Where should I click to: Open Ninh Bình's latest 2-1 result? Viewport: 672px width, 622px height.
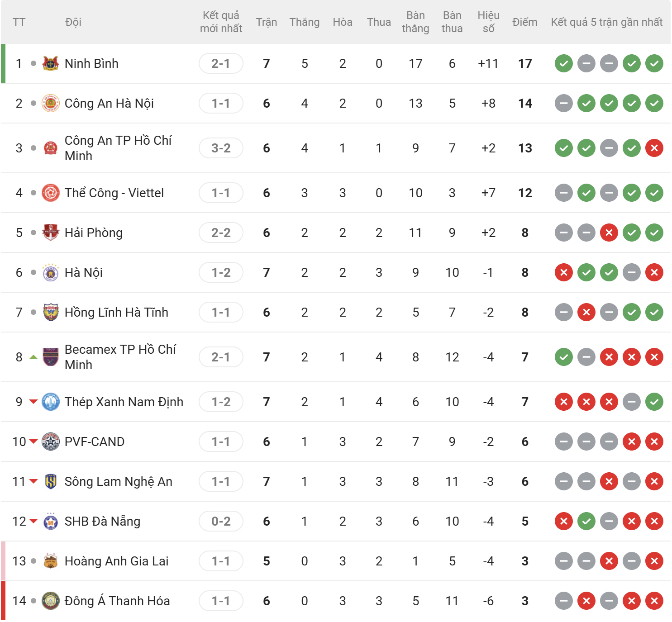pyautogui.click(x=221, y=63)
